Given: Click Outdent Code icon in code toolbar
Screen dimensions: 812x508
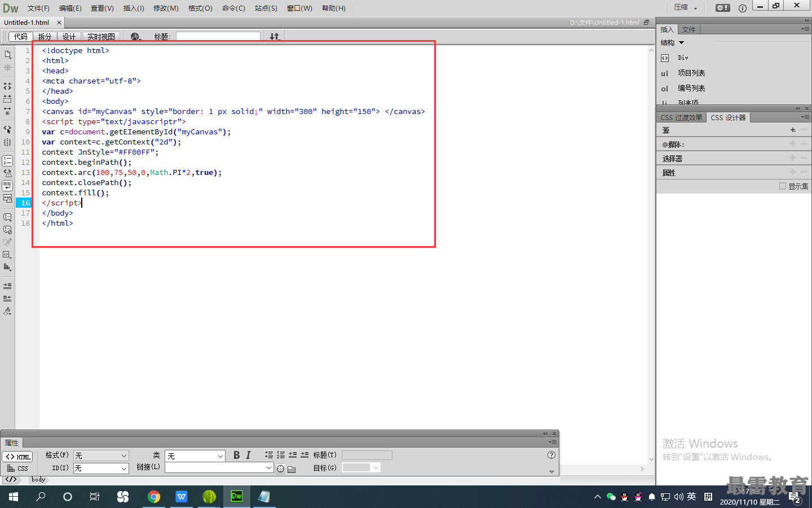Looking at the screenshot, I should [7, 298].
